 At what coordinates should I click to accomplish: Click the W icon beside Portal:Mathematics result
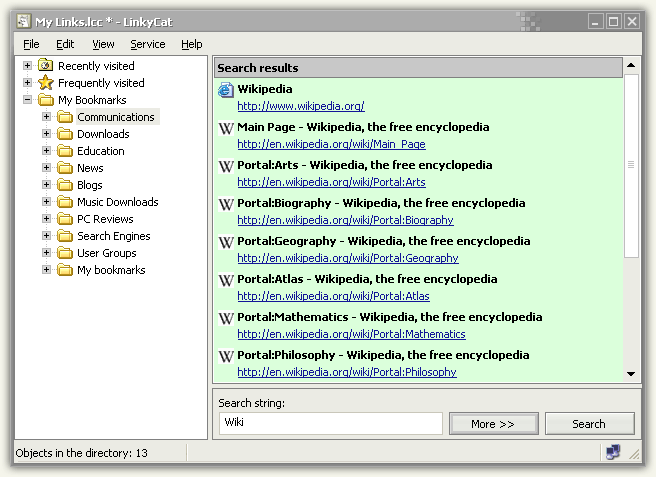tap(226, 318)
